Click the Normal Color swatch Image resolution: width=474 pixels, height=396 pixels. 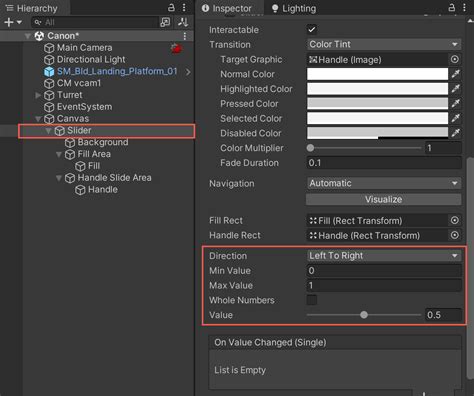[x=377, y=74]
